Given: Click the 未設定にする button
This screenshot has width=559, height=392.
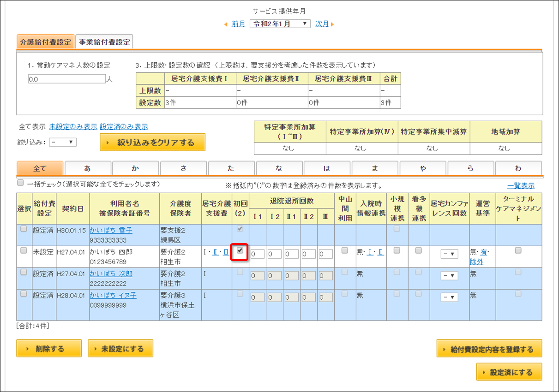Looking at the screenshot, I should coord(120,349).
